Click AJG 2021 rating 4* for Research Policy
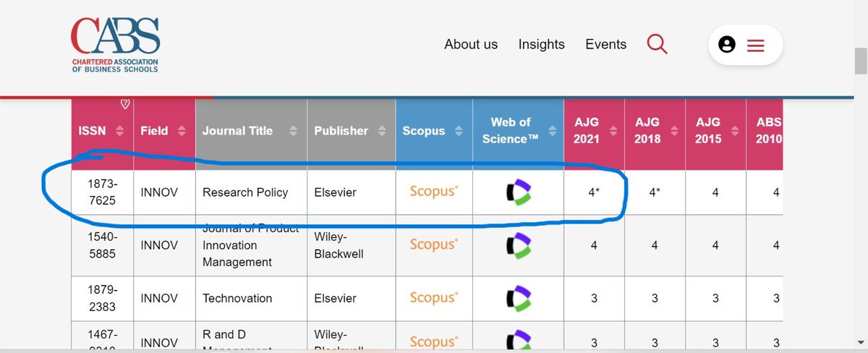The width and height of the screenshot is (868, 353). click(593, 192)
